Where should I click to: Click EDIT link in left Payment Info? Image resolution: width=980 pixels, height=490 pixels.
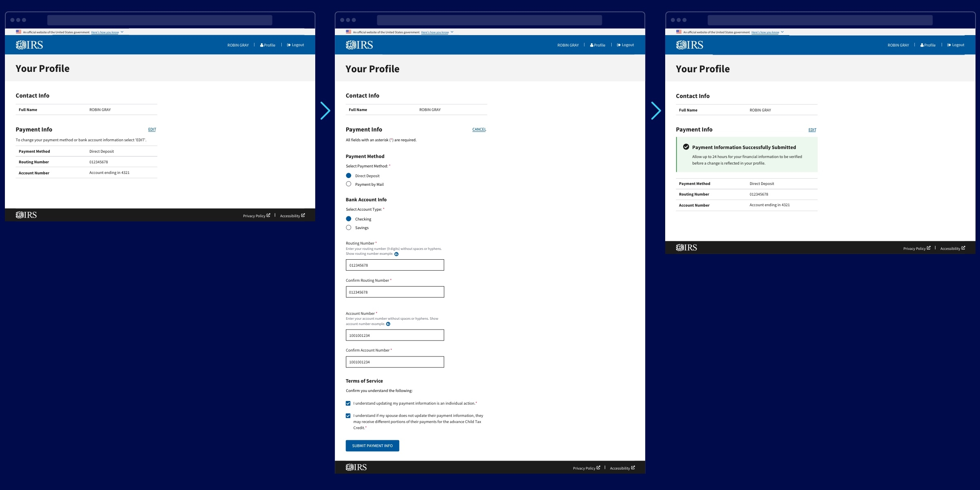tap(152, 129)
